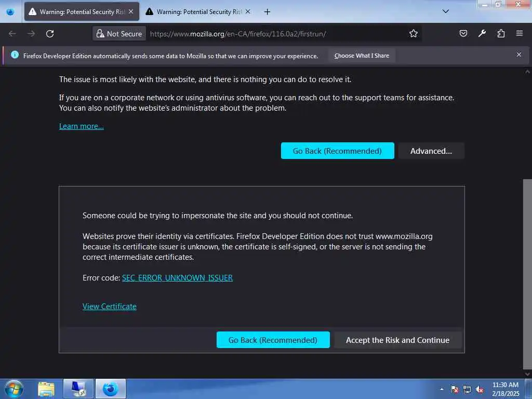Click upper Go Back (Recommended) button
Viewport: 532px width, 399px height.
(x=337, y=151)
